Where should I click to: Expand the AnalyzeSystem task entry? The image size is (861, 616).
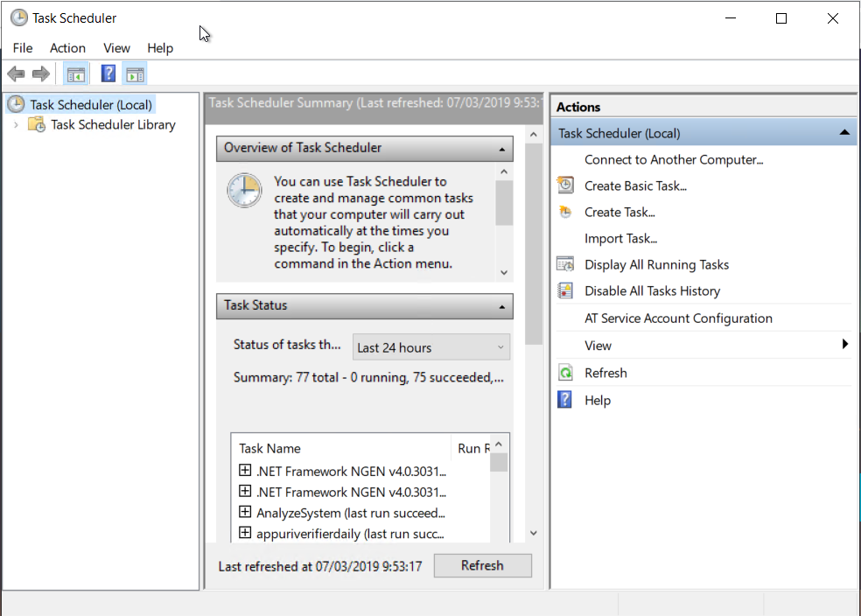click(245, 512)
